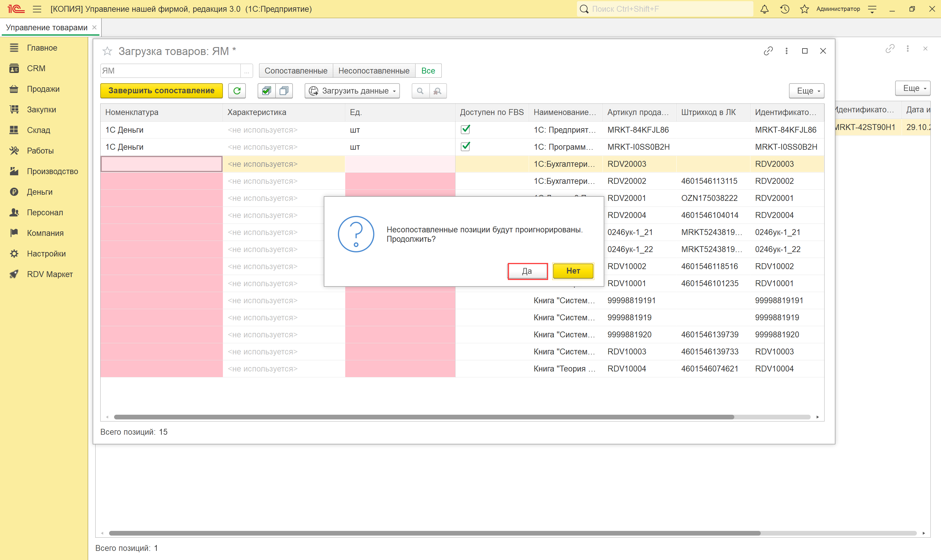Add form to favorites via the star icon

point(107,51)
